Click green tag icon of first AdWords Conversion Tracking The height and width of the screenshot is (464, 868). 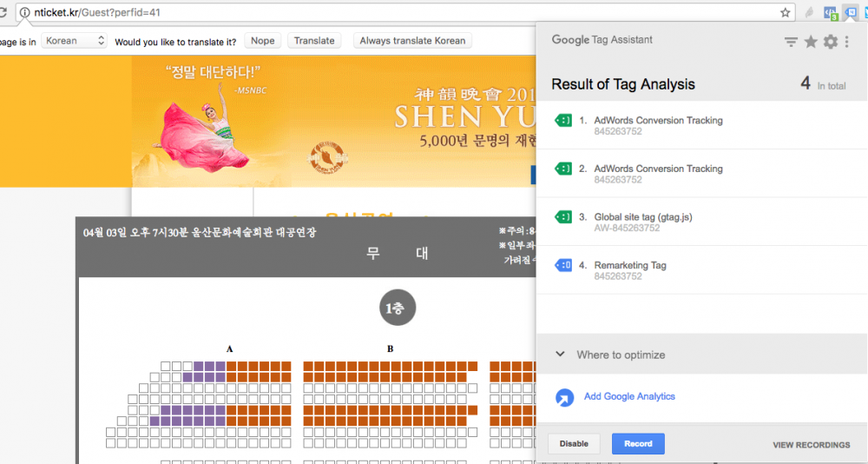click(x=563, y=120)
